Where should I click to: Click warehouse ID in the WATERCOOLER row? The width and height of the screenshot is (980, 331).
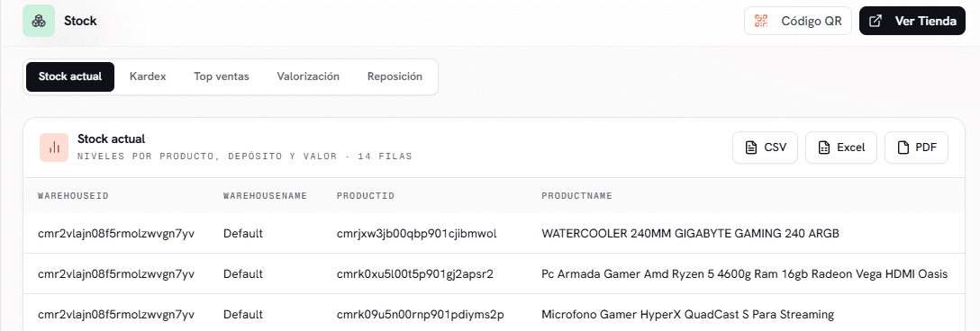point(116,234)
